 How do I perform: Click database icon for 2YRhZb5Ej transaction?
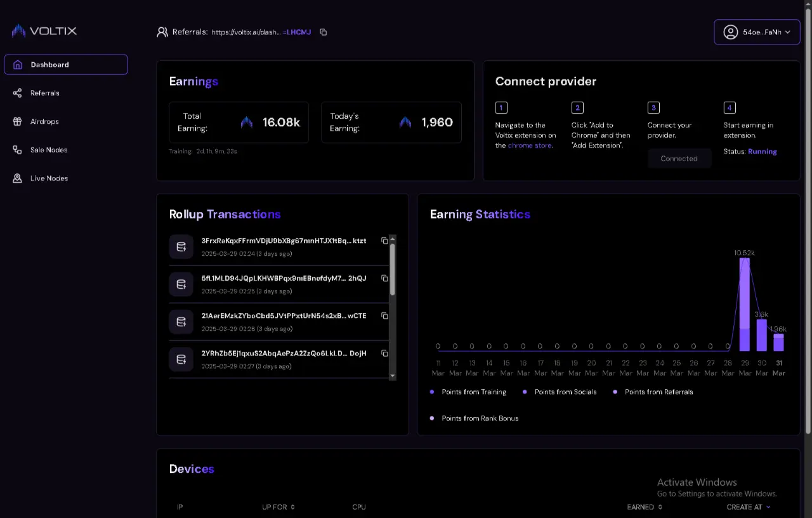[x=181, y=359]
